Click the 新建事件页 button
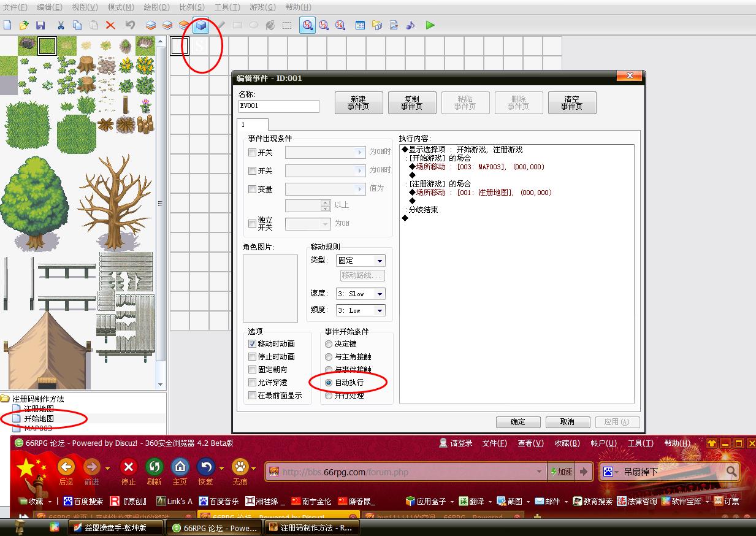The width and height of the screenshot is (756, 536). [x=359, y=102]
